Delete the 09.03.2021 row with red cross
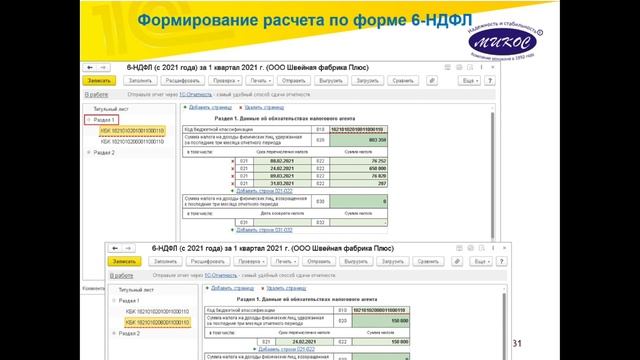 (233, 176)
